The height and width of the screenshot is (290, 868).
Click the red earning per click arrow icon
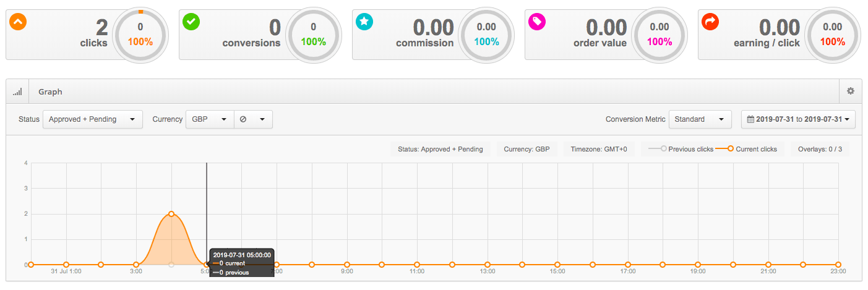point(710,22)
